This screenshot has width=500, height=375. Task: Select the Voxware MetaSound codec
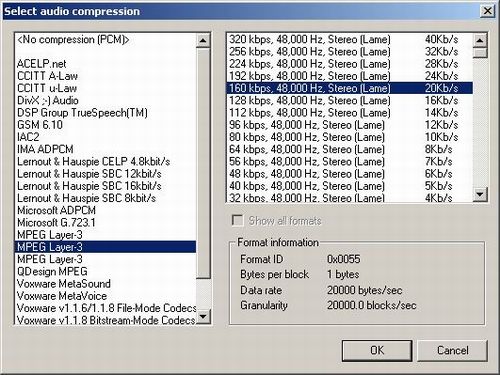click(x=105, y=284)
